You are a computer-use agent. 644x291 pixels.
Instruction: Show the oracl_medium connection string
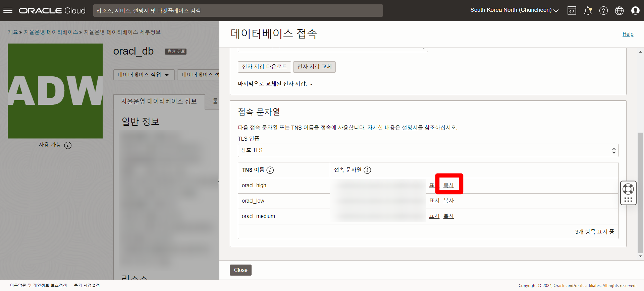tap(434, 216)
